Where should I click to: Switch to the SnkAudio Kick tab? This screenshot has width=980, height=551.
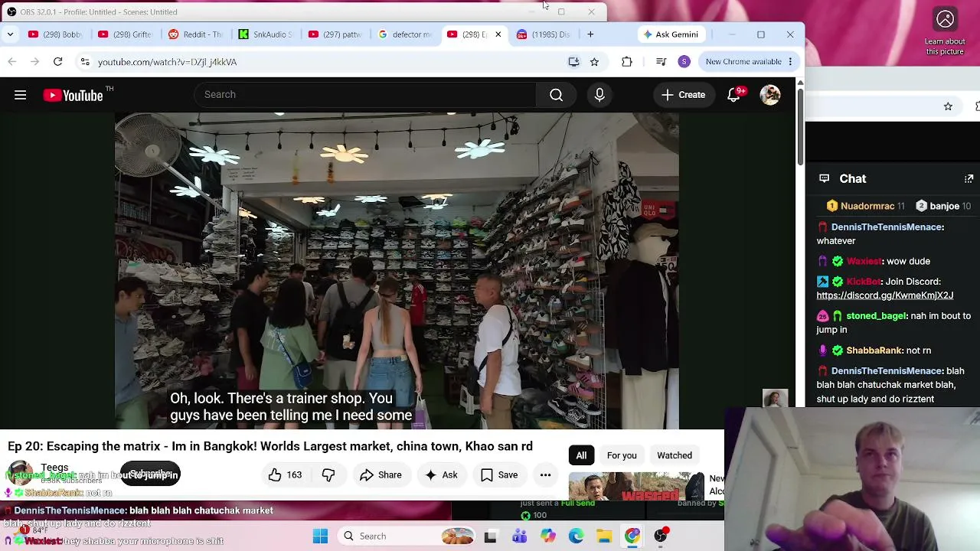click(x=265, y=34)
